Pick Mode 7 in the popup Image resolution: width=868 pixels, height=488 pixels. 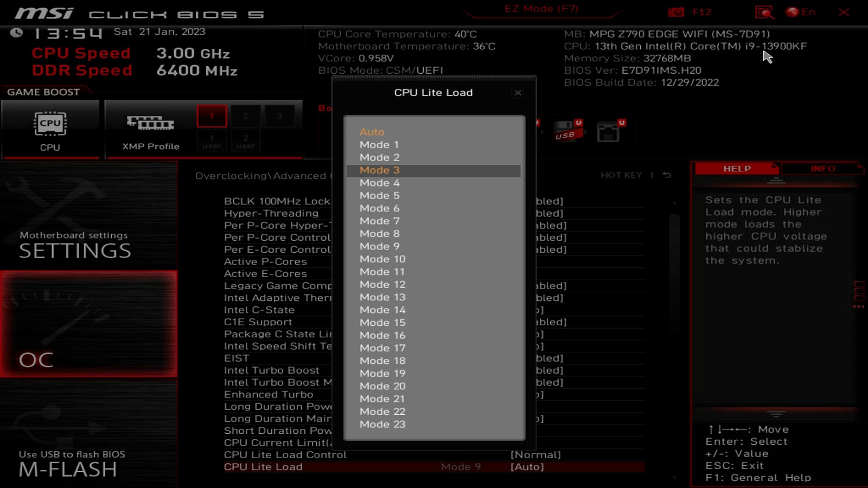[379, 221]
